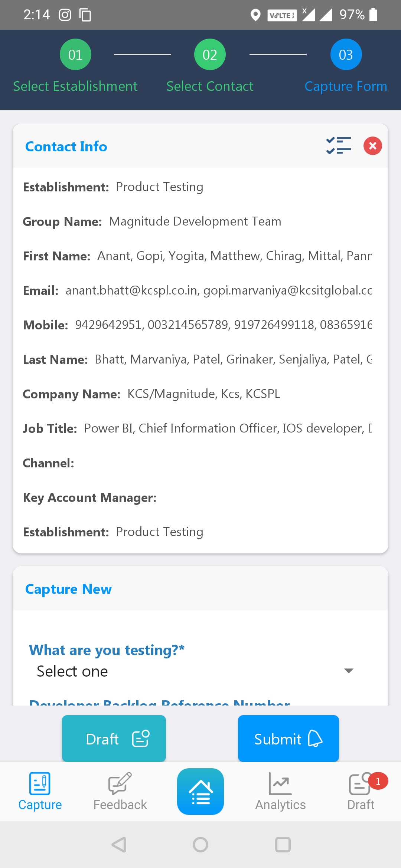Tap the Android home circle button

200,845
